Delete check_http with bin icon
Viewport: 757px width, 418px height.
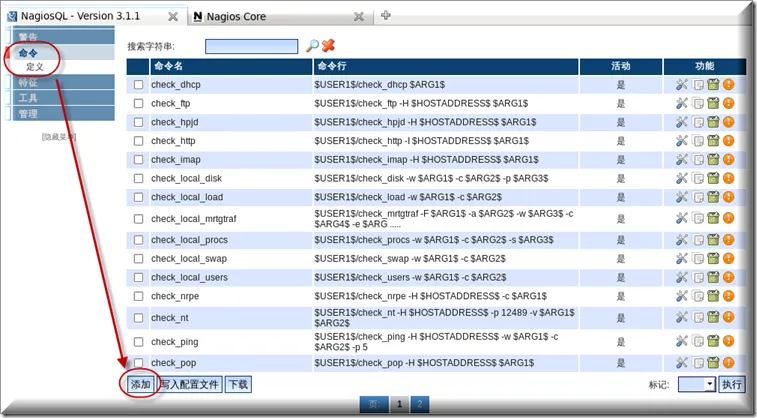713,141
